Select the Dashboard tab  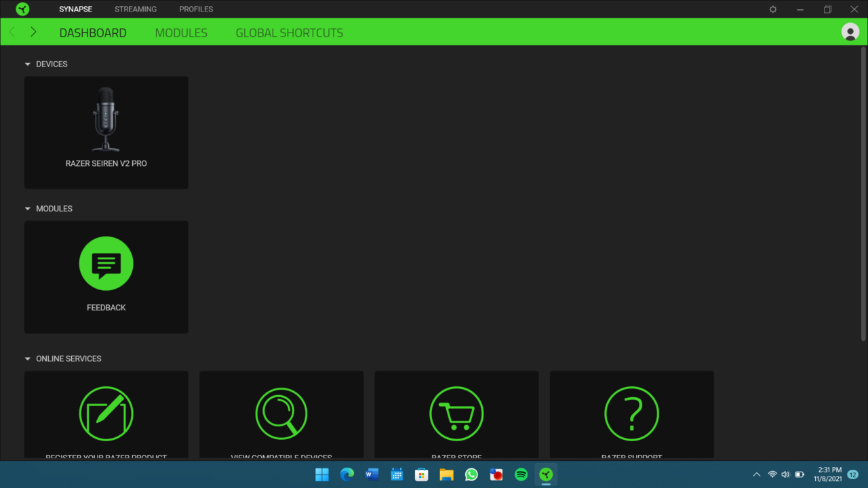(93, 33)
